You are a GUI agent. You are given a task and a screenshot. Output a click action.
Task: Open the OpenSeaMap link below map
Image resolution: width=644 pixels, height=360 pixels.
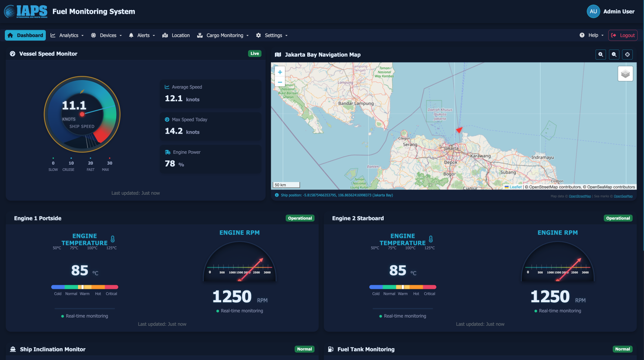coord(623,196)
